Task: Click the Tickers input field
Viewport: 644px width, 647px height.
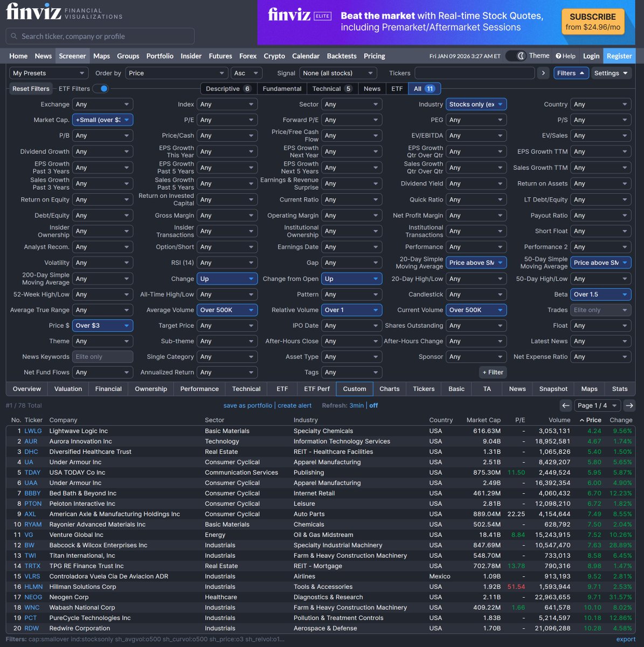Action: click(x=474, y=73)
